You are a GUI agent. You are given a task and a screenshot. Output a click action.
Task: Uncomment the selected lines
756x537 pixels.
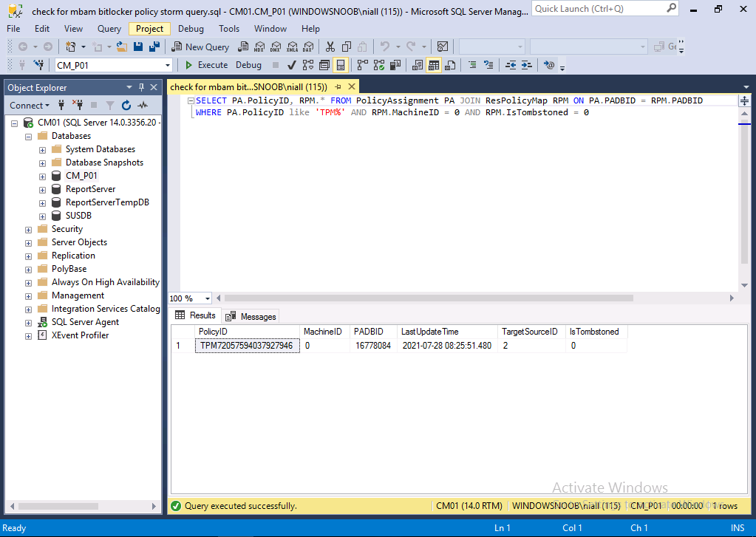tap(488, 64)
